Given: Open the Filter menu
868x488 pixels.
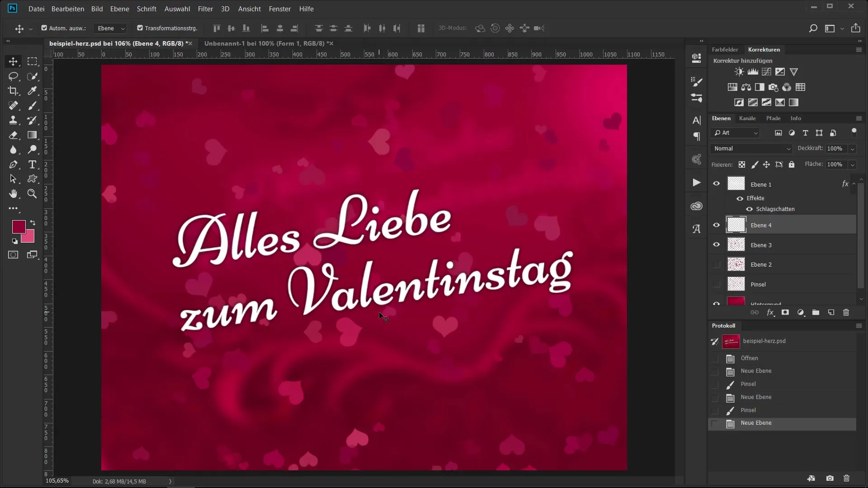Looking at the screenshot, I should tap(205, 9).
